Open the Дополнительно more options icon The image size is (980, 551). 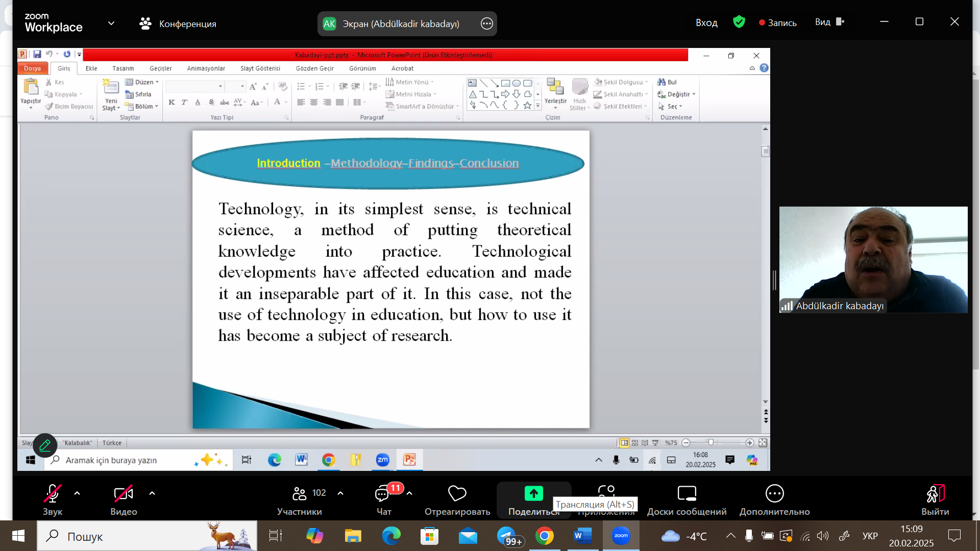click(774, 494)
